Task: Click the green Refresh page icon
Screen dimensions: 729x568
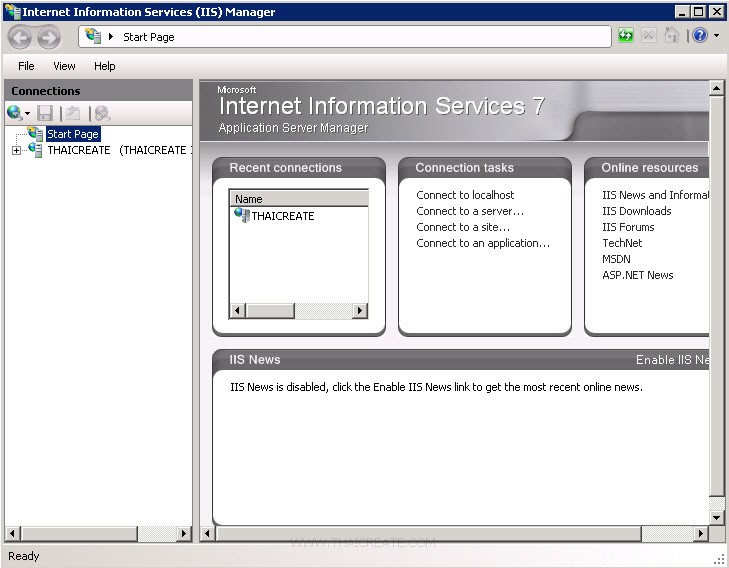Action: pos(626,35)
